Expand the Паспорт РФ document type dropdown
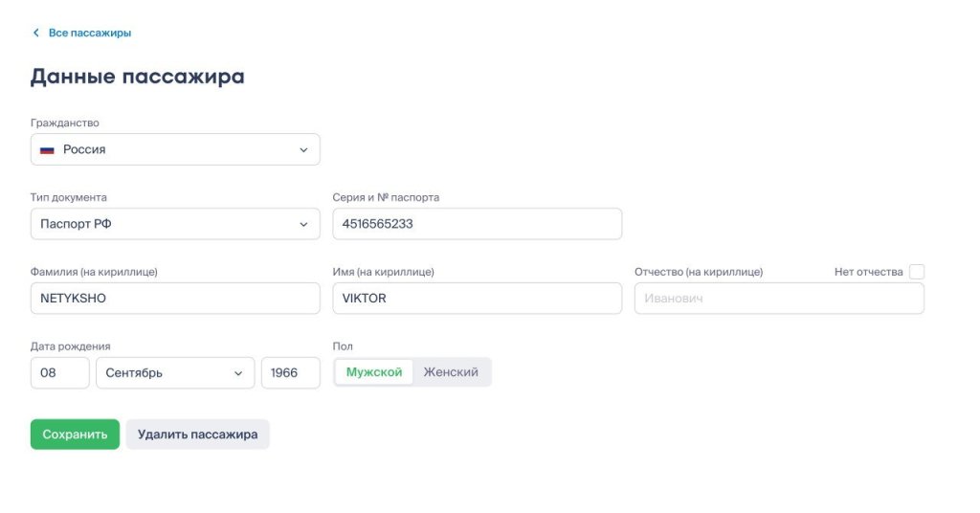980x513 pixels. click(175, 224)
